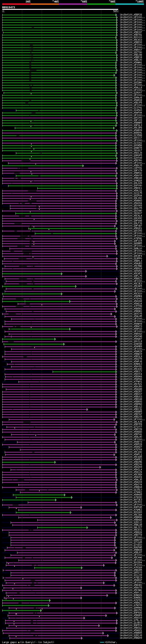Open the UniRef100_A5BE93 hit
Screen dimensions: 146x644
click(131, 42)
